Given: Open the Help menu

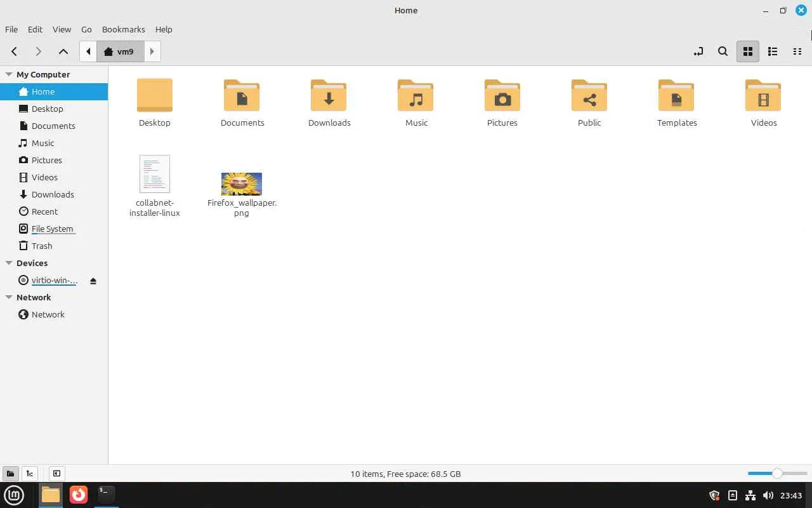Looking at the screenshot, I should (164, 29).
